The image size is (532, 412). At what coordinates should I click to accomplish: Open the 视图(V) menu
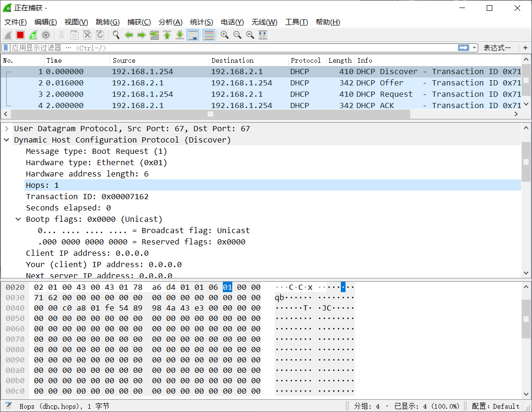[x=76, y=22]
